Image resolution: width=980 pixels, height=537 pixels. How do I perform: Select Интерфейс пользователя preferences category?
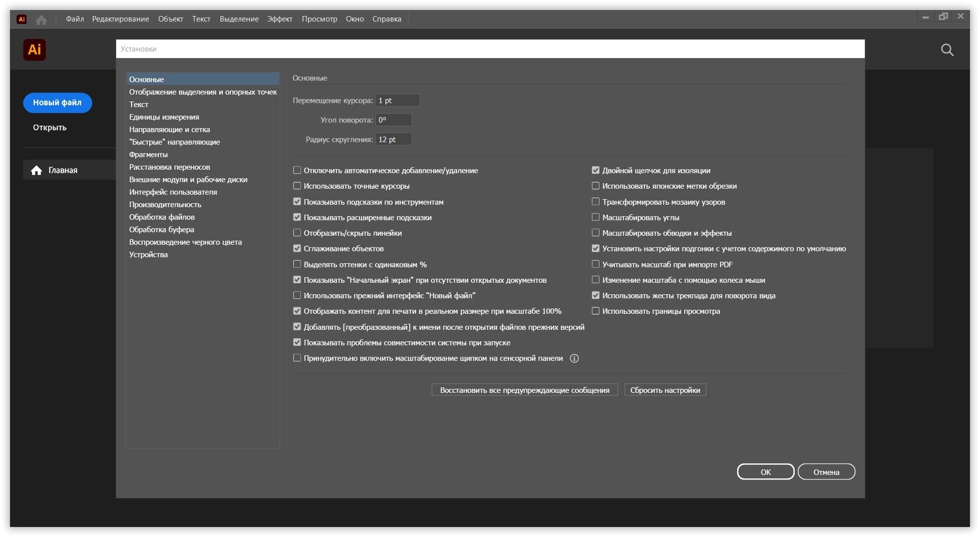coord(173,192)
